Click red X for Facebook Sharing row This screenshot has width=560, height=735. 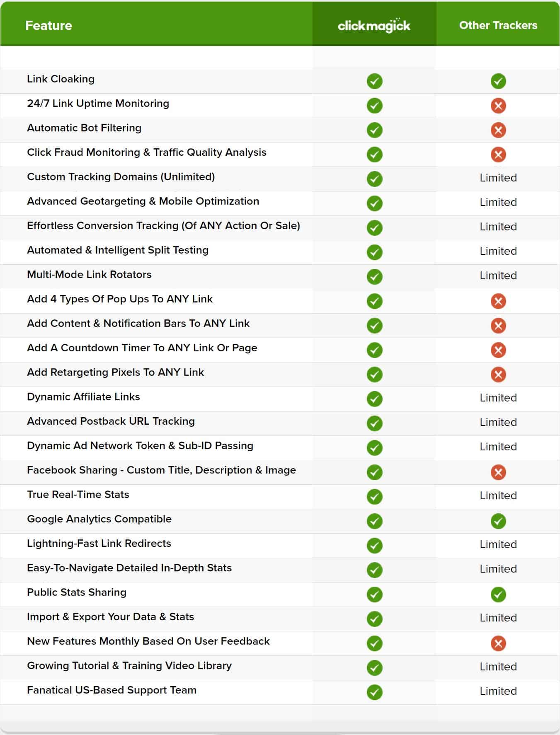pyautogui.click(x=498, y=472)
